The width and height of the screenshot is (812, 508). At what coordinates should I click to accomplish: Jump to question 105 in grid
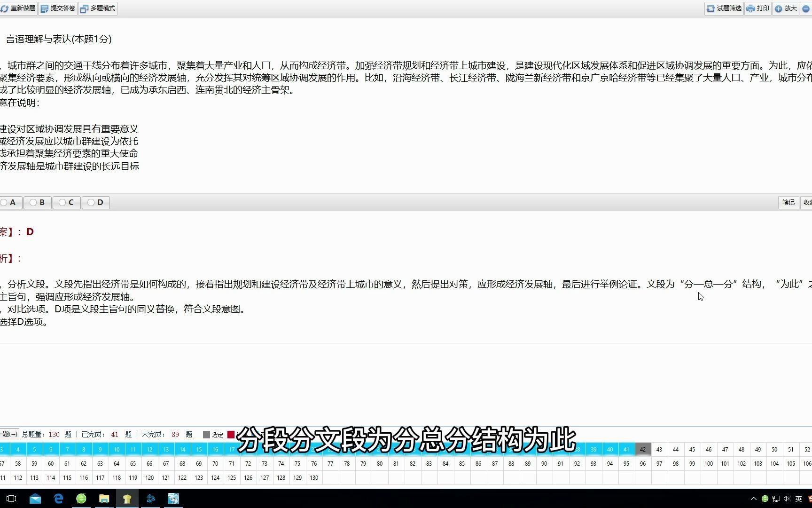tap(791, 463)
